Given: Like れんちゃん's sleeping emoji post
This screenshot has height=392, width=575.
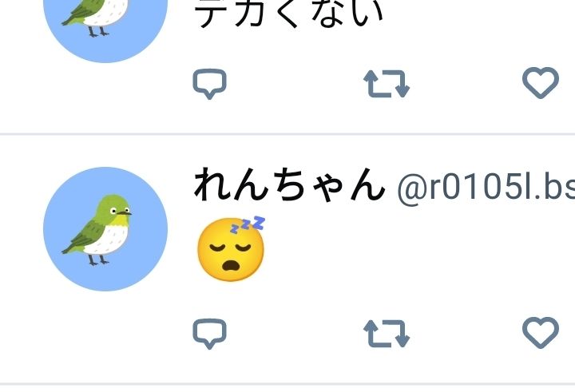Looking at the screenshot, I should 541,333.
